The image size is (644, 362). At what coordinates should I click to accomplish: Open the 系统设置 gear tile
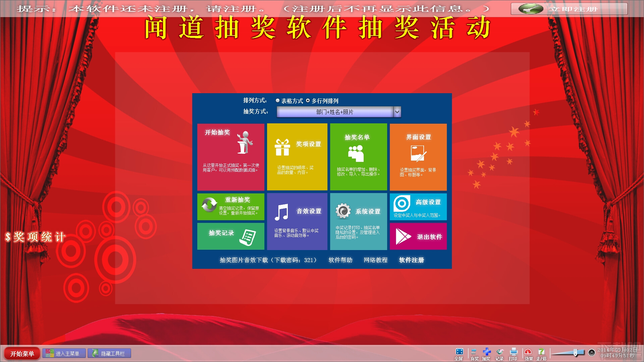pyautogui.click(x=358, y=221)
